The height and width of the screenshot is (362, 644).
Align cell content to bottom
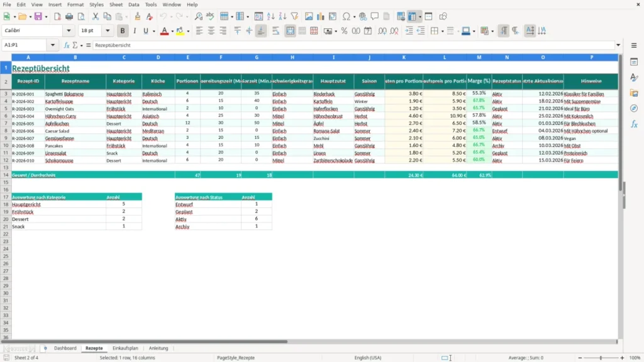click(261, 31)
